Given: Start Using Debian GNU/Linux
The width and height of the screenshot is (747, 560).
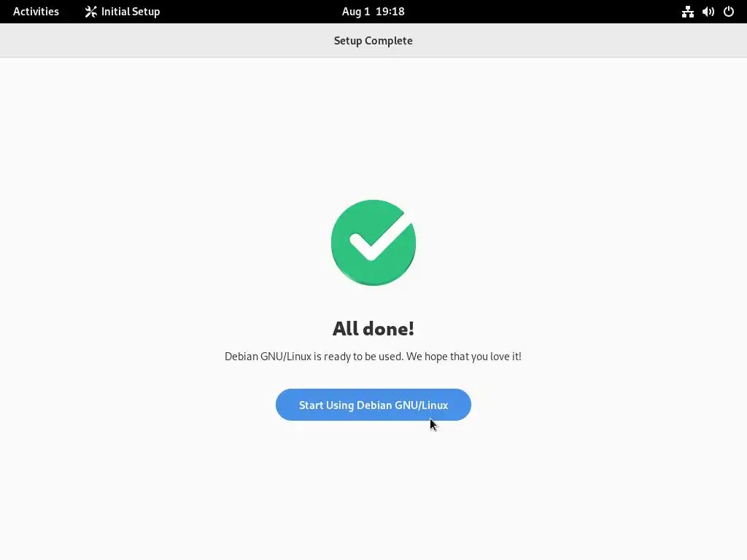Looking at the screenshot, I should 373,405.
